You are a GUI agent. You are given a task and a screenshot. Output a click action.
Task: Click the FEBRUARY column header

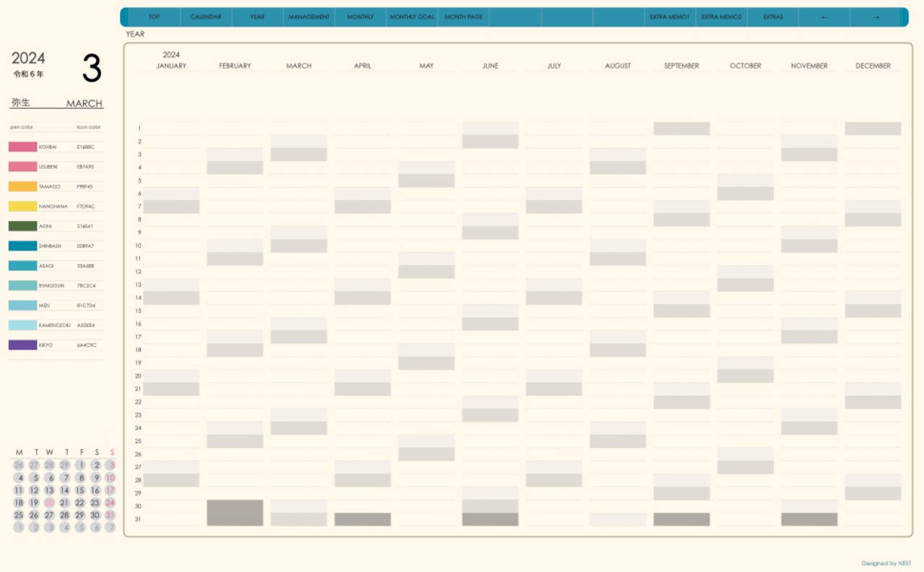pyautogui.click(x=235, y=66)
